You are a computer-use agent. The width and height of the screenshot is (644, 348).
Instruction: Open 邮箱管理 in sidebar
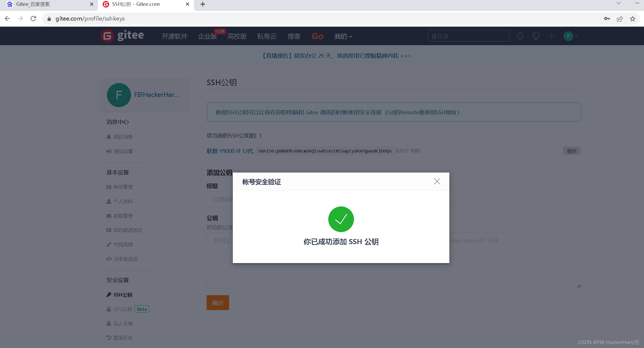click(120, 216)
